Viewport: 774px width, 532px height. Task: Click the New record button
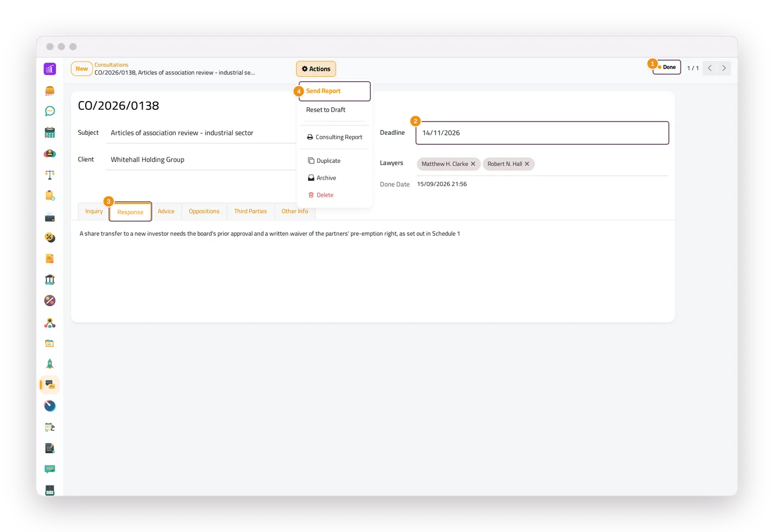click(x=82, y=69)
